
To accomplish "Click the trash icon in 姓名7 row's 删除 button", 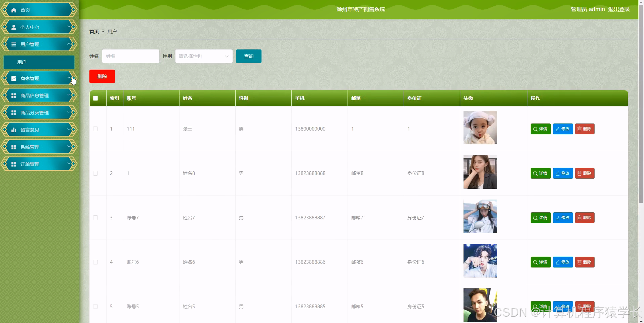I will pyautogui.click(x=579, y=218).
